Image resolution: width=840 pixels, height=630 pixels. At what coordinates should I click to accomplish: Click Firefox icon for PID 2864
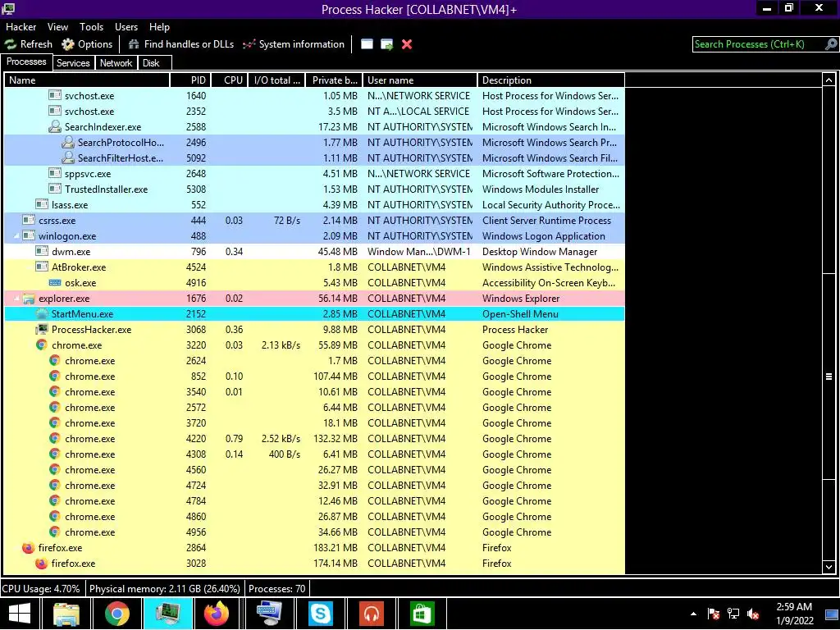29,548
